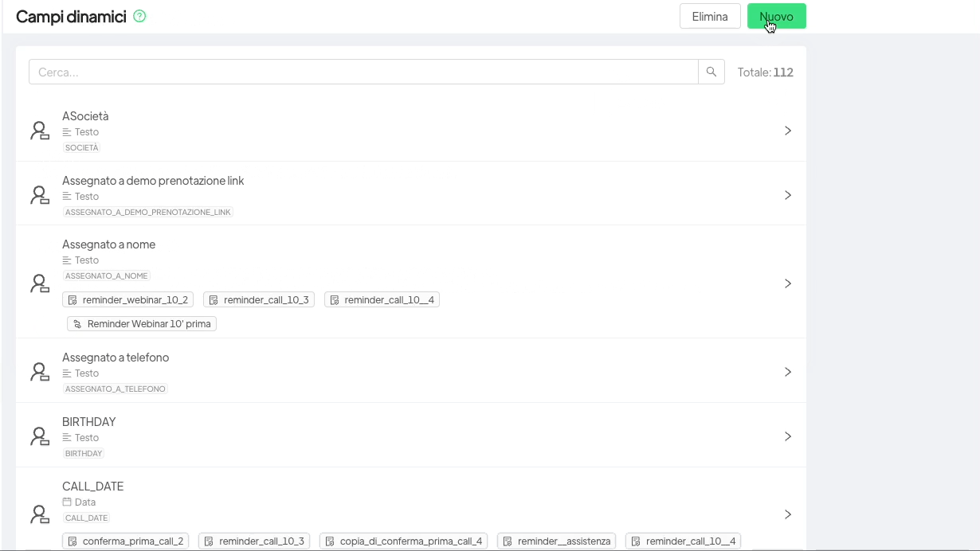Expand the CALL_DATE row arrow
Viewport: 980px width, 551px height.
787,514
